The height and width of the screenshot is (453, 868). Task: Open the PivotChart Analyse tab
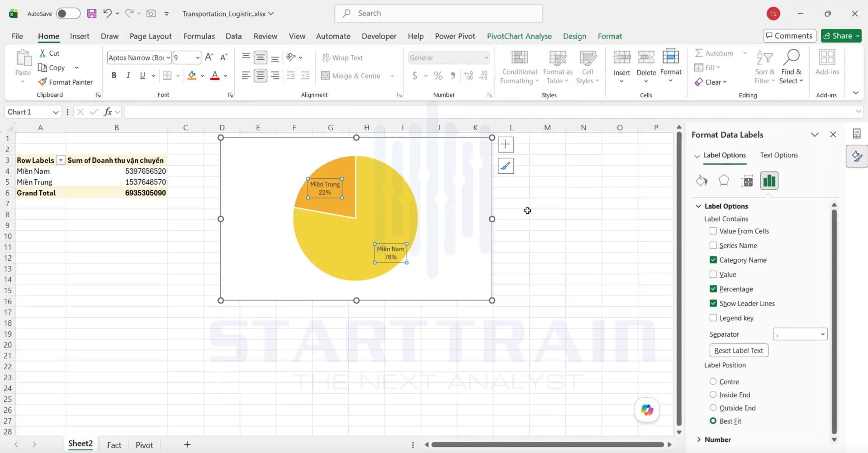(x=519, y=36)
